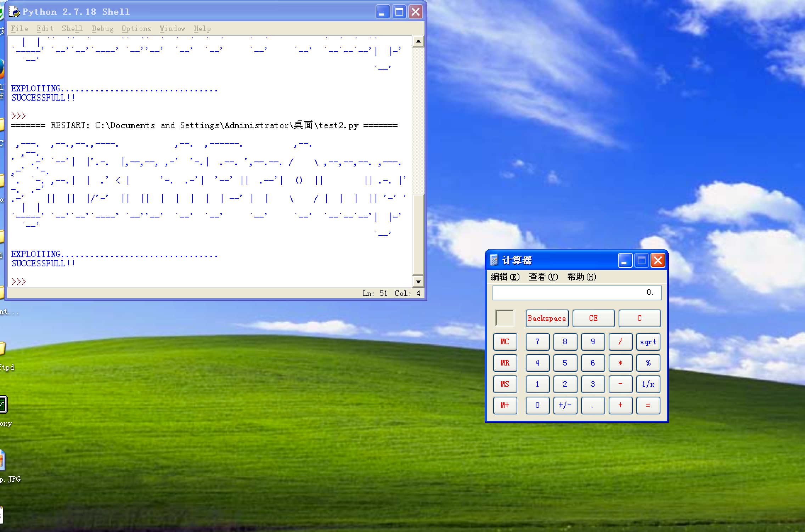Minimize the calculator window
The height and width of the screenshot is (532, 805).
pos(625,261)
